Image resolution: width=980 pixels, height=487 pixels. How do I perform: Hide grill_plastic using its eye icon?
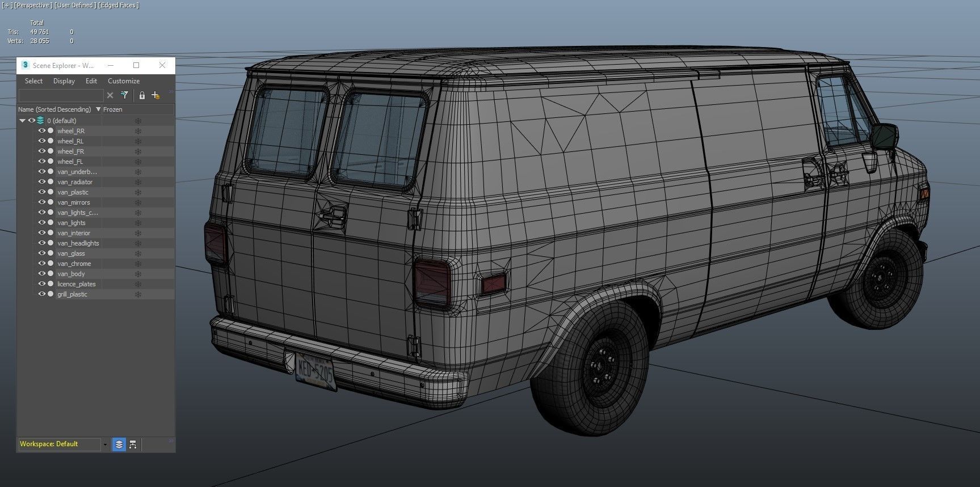pyautogui.click(x=41, y=294)
